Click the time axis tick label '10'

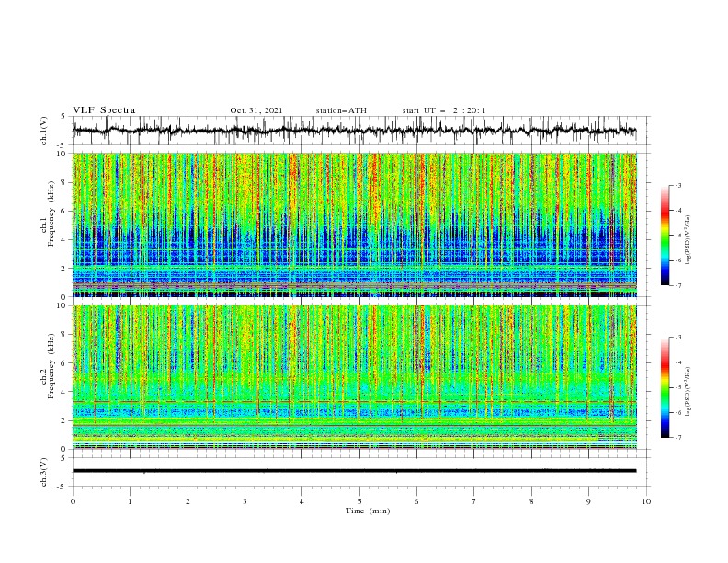(646, 501)
